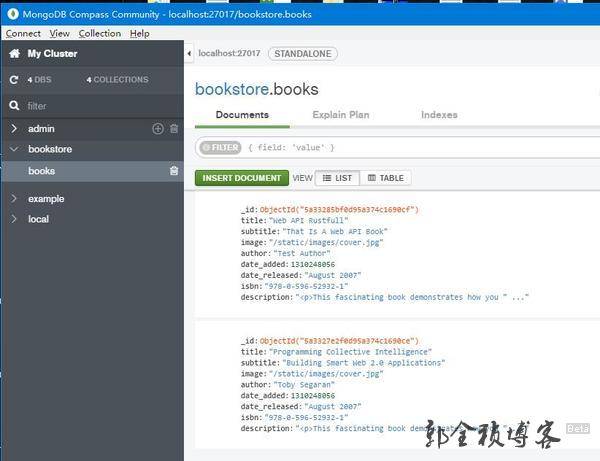Click title value "Web API Rustfull"
The height and width of the screenshot is (461, 600).
[x=309, y=220]
